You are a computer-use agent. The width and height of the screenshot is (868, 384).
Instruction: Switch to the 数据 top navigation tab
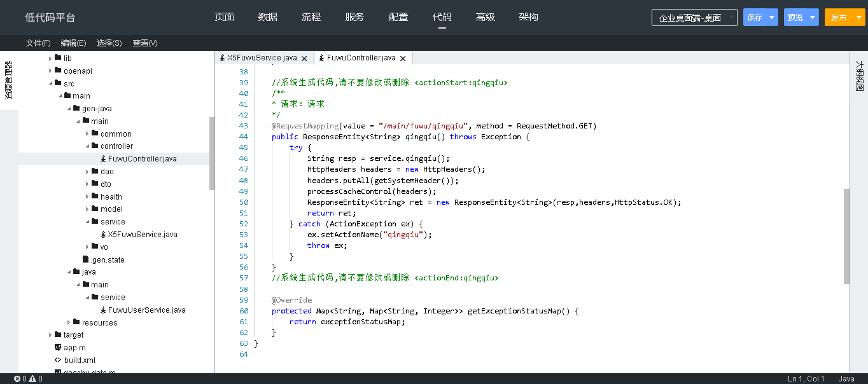(x=268, y=17)
